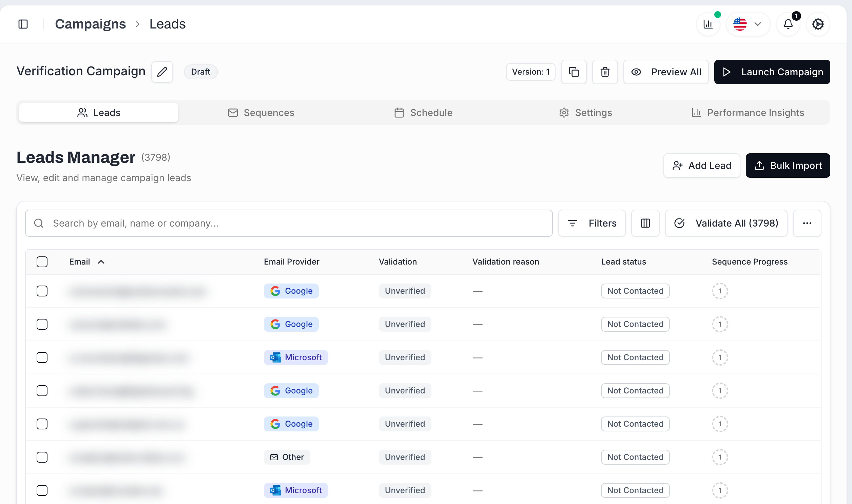
Task: Click Not Contacted in the Other provider row
Action: pos(635,458)
